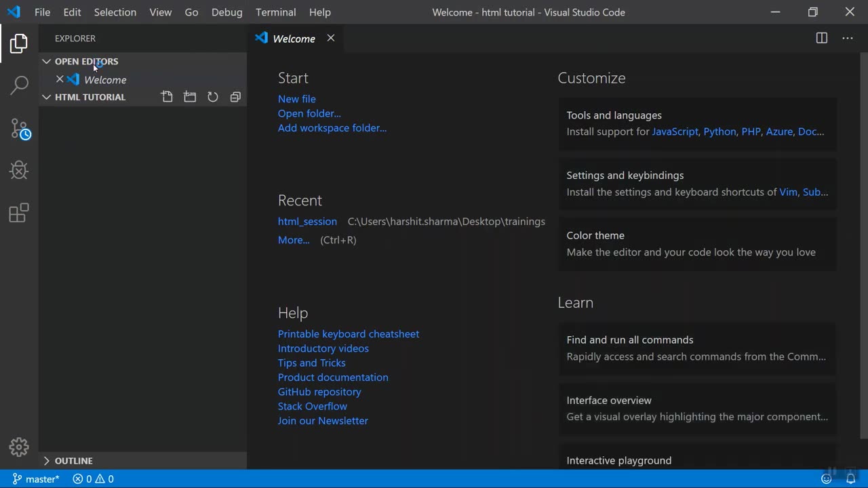Minimize the VS Code window
Viewport: 868px width, 488px height.
776,12
